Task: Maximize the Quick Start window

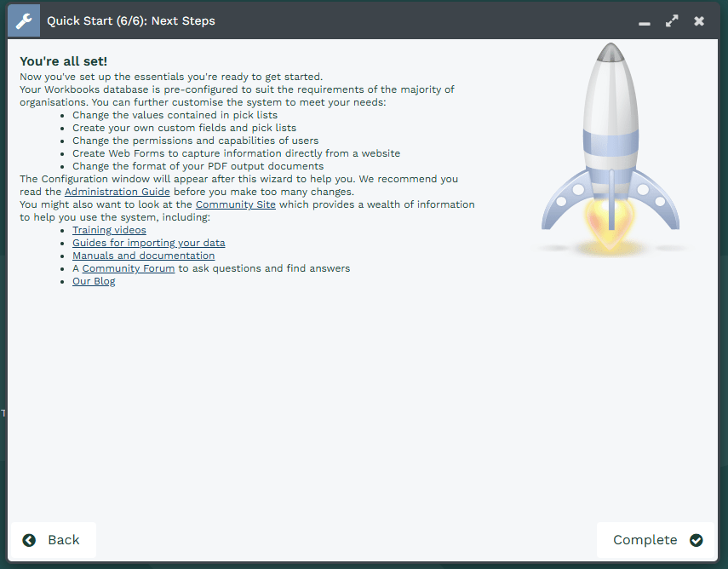Action: 671,21
